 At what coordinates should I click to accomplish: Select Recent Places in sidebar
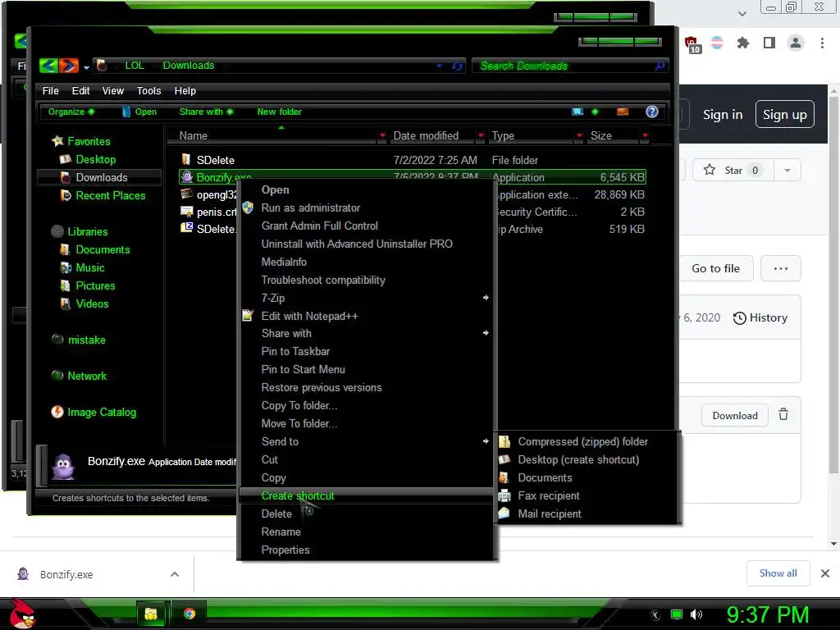tap(111, 195)
